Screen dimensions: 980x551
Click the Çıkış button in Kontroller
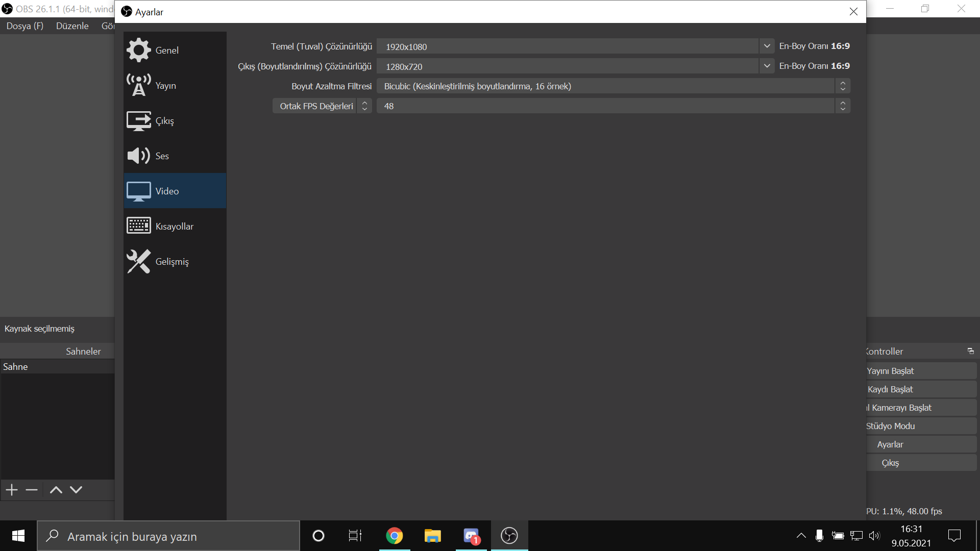tap(922, 463)
